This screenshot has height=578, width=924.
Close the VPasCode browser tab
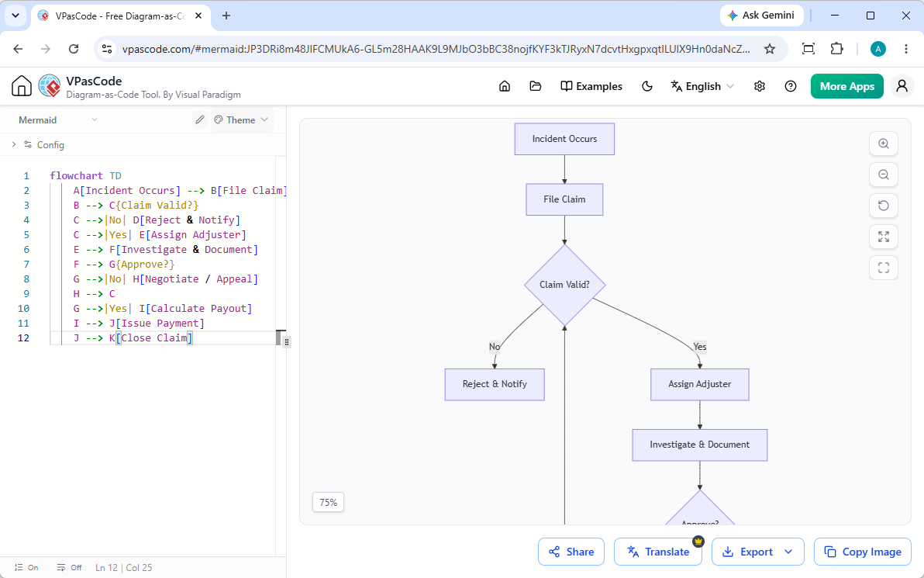pyautogui.click(x=198, y=16)
